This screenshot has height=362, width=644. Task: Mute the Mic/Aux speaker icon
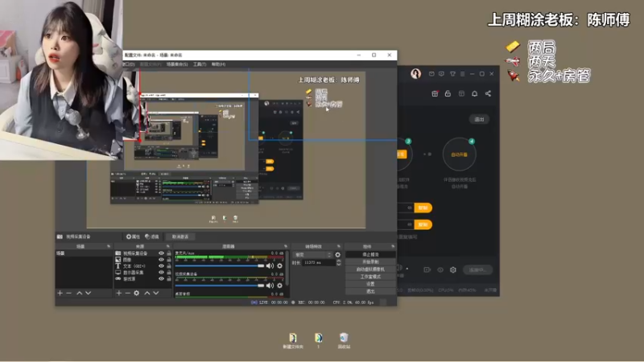point(270,266)
